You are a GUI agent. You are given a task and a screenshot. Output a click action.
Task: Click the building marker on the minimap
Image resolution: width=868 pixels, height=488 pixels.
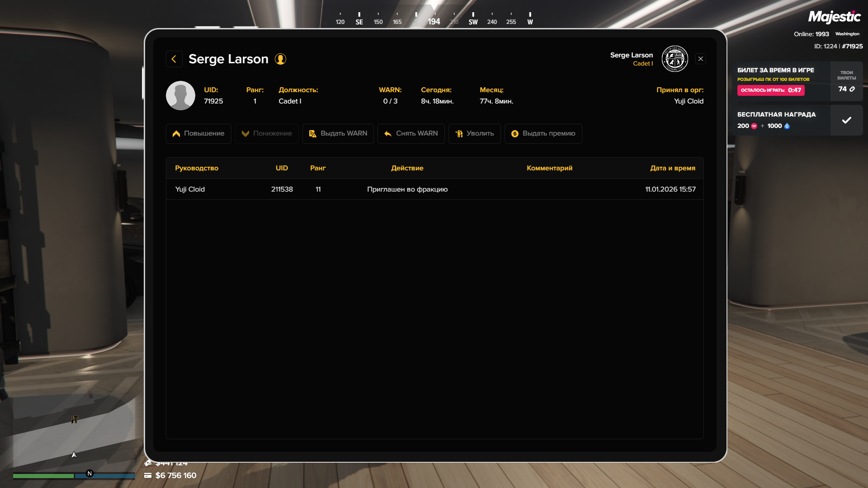(x=75, y=420)
